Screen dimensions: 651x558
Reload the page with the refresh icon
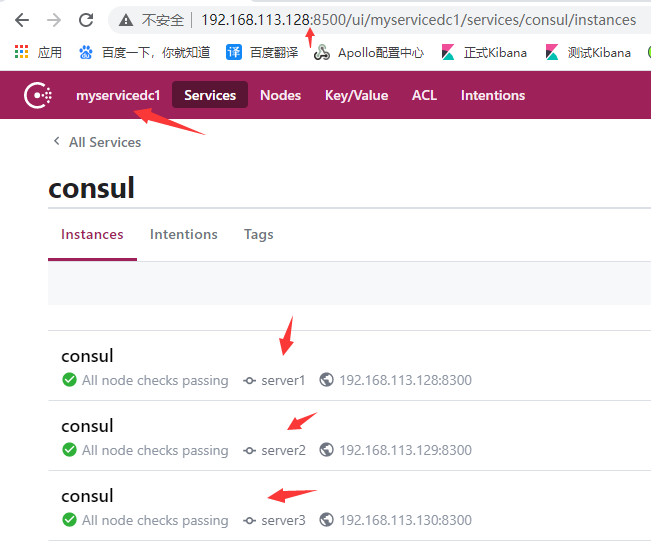(x=86, y=20)
